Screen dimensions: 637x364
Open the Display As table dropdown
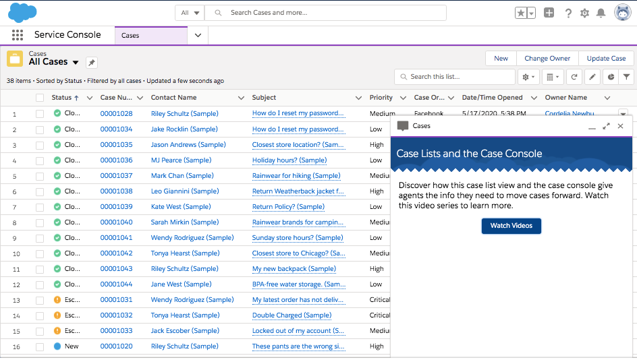(553, 77)
